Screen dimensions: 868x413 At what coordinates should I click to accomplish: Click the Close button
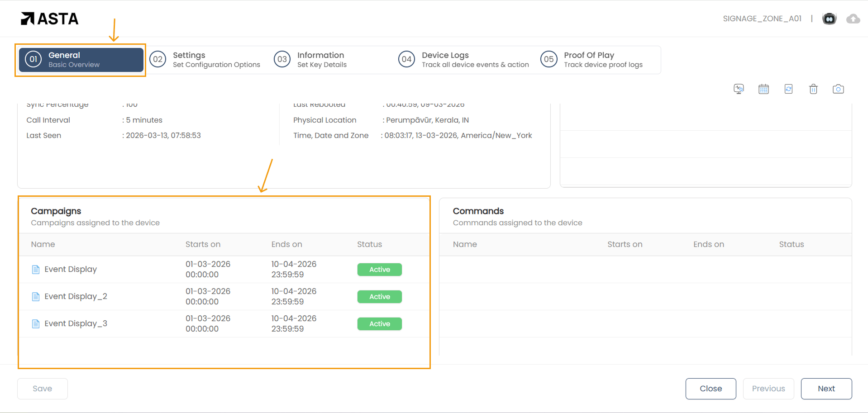pos(711,389)
